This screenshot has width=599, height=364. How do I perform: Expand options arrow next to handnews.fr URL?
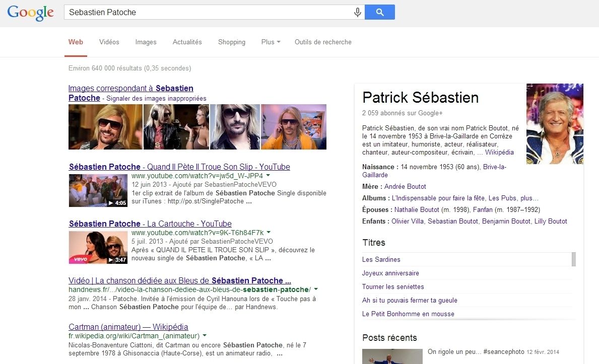click(x=316, y=289)
